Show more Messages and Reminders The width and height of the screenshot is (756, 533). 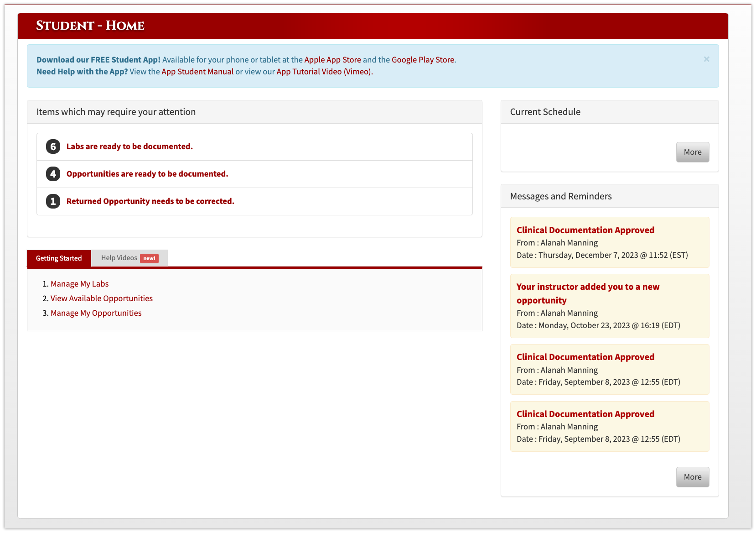click(x=692, y=477)
